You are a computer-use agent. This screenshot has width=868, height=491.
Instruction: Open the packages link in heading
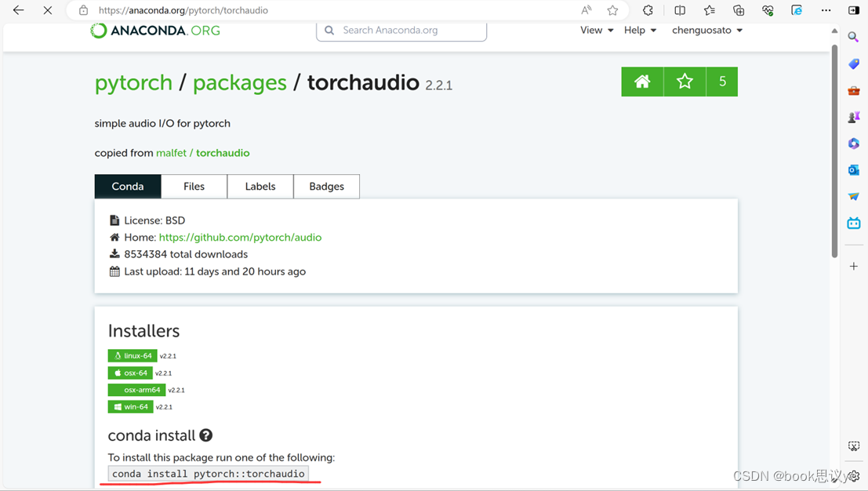click(240, 83)
